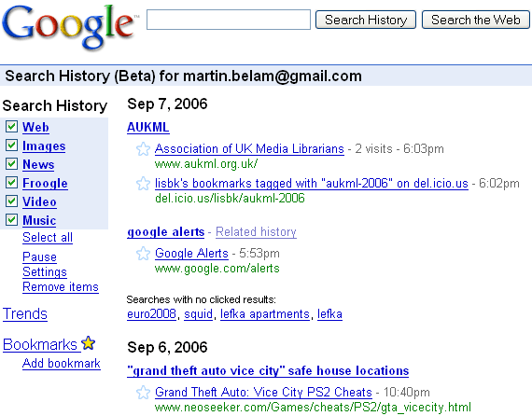Click the del.icio.us/lisbk/aukml-2006 URL text

230,198
